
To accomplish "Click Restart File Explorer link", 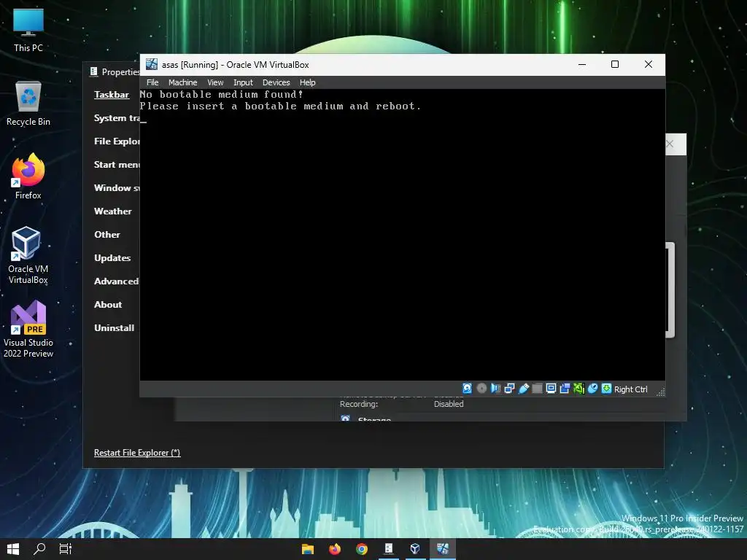I will (x=137, y=452).
